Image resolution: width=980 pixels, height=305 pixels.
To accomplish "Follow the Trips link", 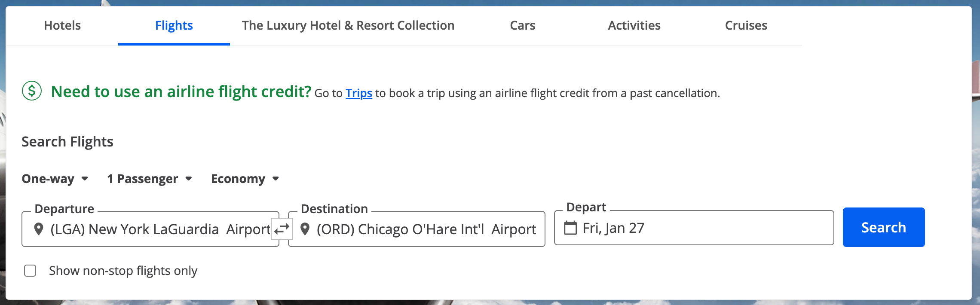I will click(359, 93).
